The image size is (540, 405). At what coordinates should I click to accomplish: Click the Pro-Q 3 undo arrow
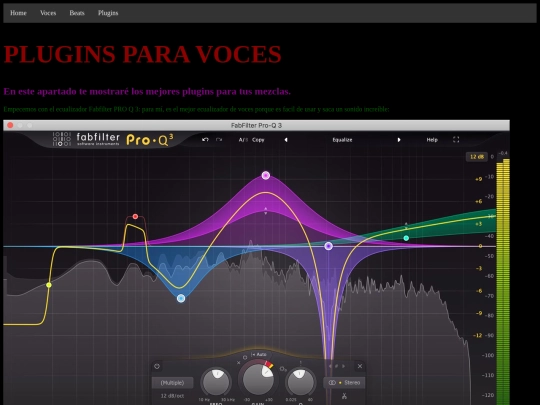(205, 139)
